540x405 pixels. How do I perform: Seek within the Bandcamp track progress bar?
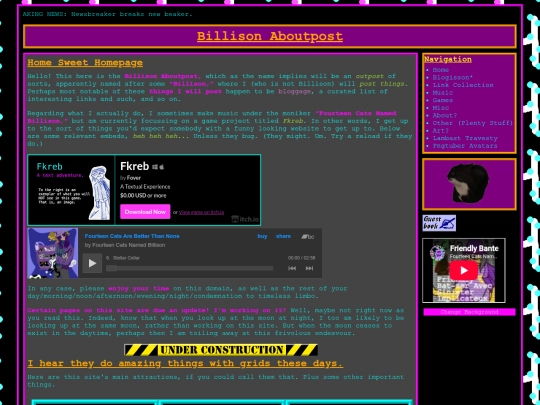point(189,268)
